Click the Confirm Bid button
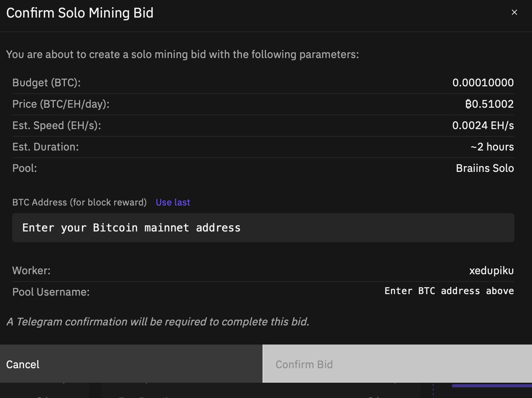This screenshot has height=398, width=532. [x=397, y=364]
